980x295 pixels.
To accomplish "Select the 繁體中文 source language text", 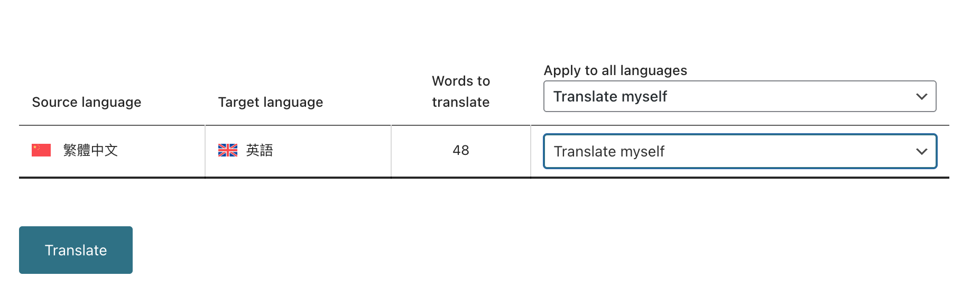I will pos(90,151).
